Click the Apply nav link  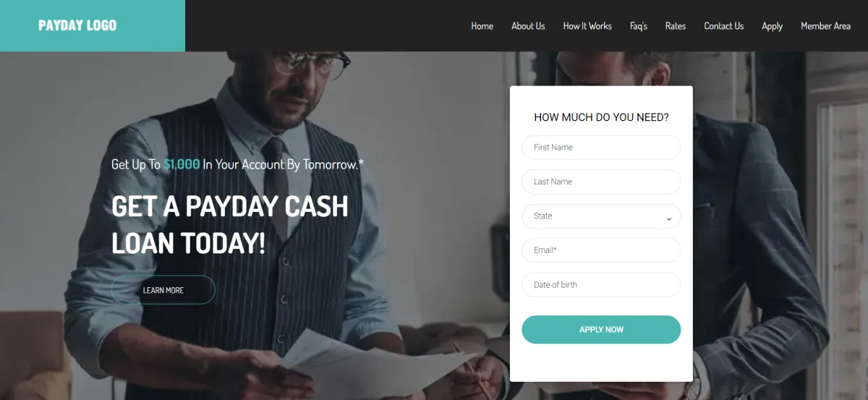tap(772, 26)
